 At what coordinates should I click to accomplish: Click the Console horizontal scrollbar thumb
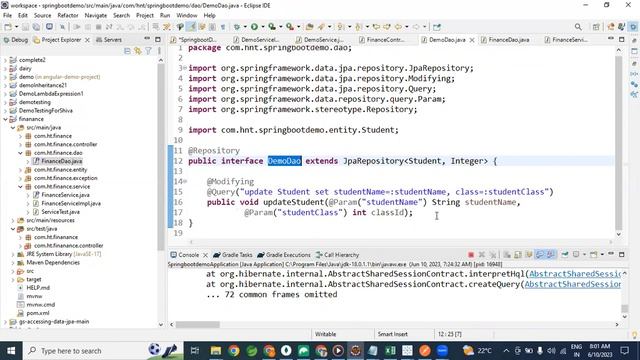pos(198,324)
